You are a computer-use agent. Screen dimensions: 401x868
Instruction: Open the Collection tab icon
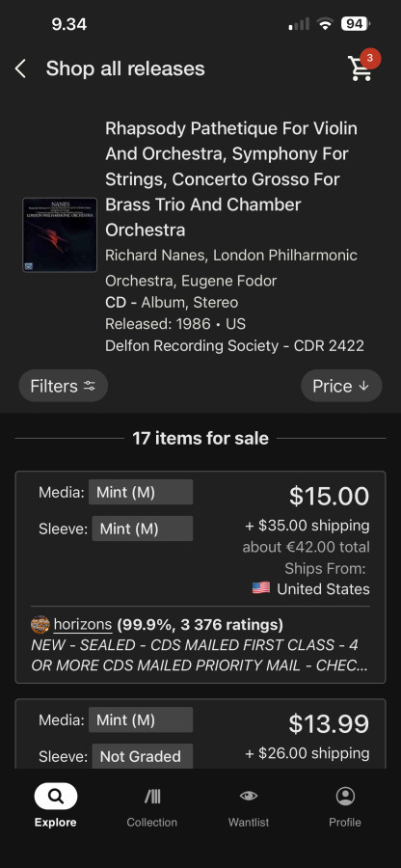click(x=152, y=797)
